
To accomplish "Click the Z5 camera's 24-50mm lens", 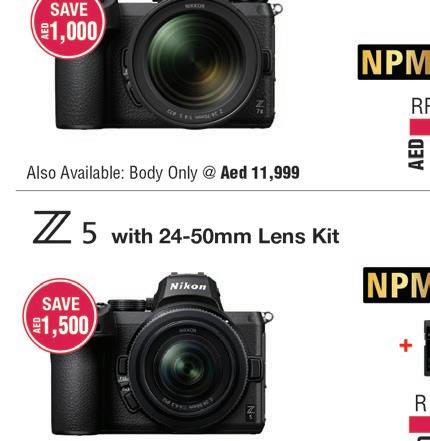I will pos(188,368).
